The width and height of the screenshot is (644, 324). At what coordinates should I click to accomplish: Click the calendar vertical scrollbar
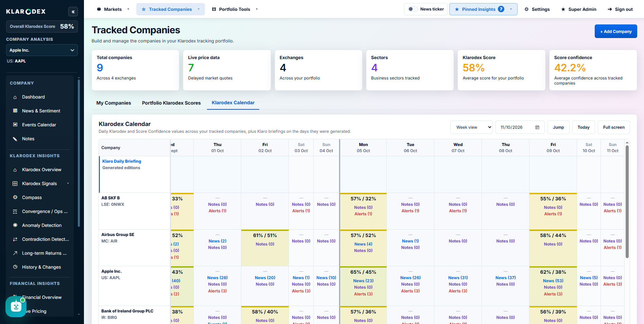tap(627, 202)
